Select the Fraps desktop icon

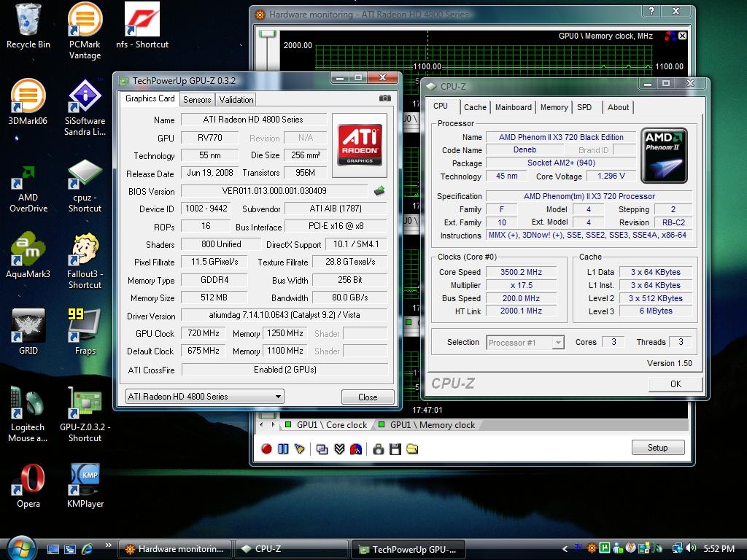click(85, 332)
